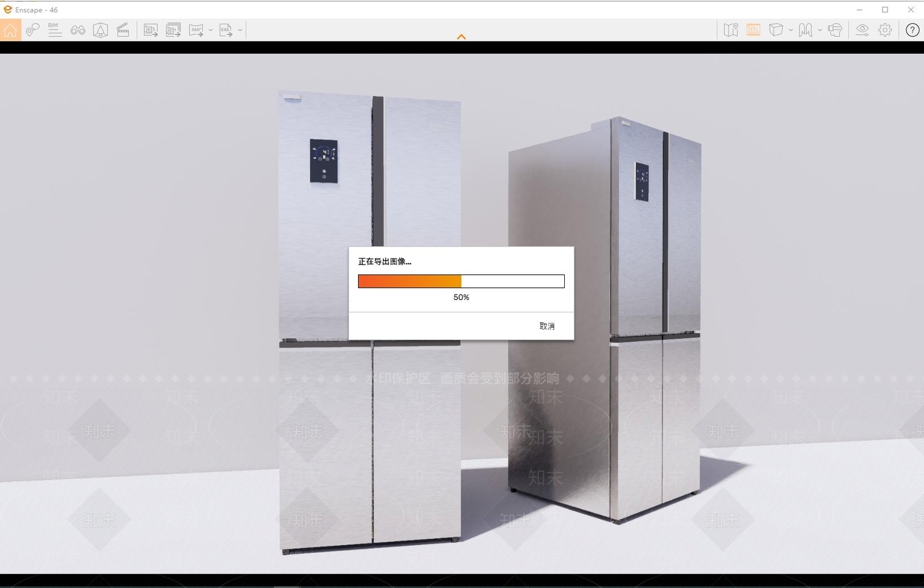Open the site context icon
Screen dimensions: 924x588
click(100, 30)
